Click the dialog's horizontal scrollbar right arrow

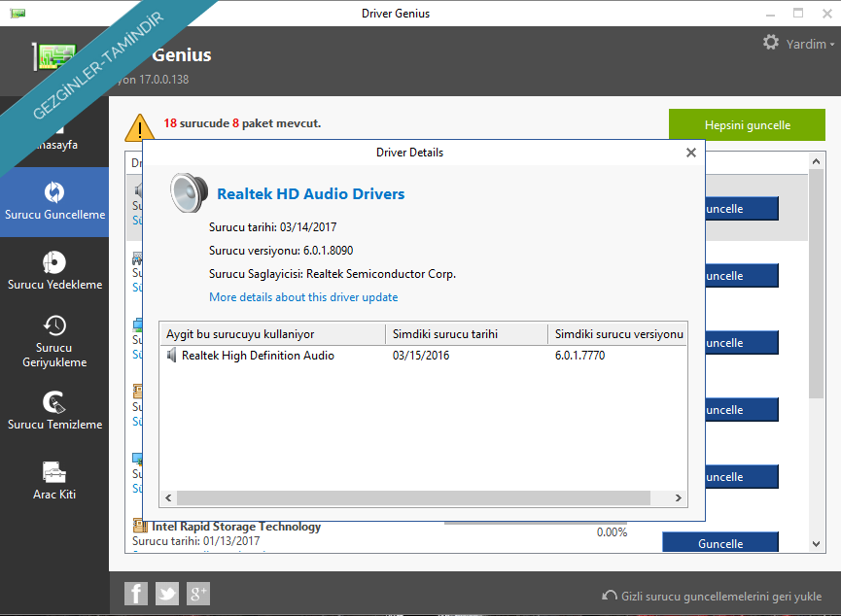point(679,498)
